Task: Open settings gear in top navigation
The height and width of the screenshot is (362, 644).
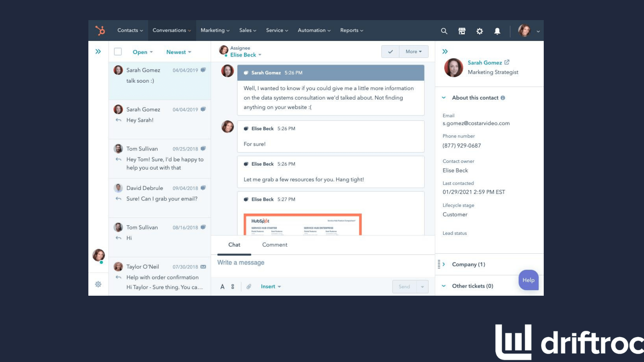Action: coord(480,31)
